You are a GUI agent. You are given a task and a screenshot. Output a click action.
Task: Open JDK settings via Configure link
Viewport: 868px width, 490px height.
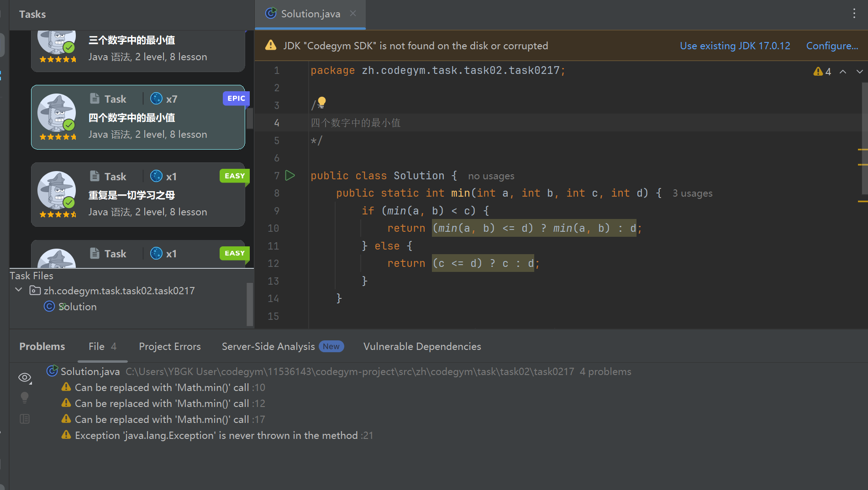click(832, 46)
